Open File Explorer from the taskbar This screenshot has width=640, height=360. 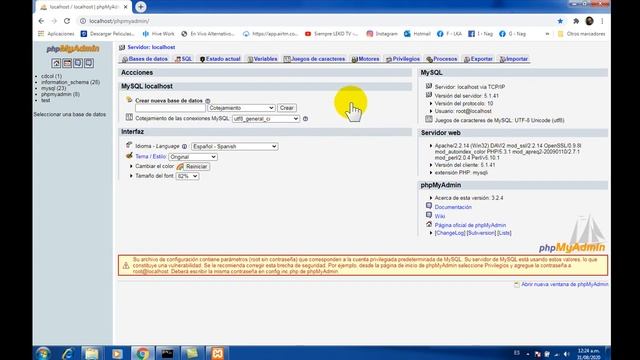92,353
